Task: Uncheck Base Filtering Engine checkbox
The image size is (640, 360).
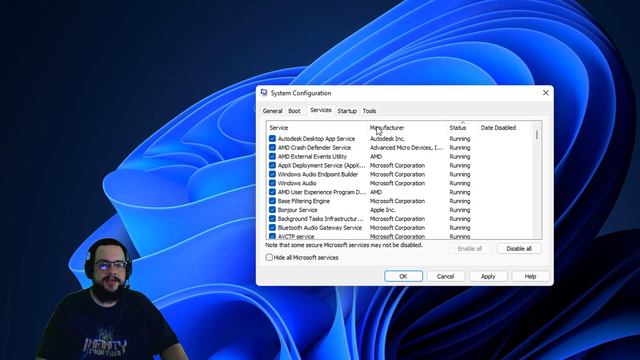Action: 272,201
